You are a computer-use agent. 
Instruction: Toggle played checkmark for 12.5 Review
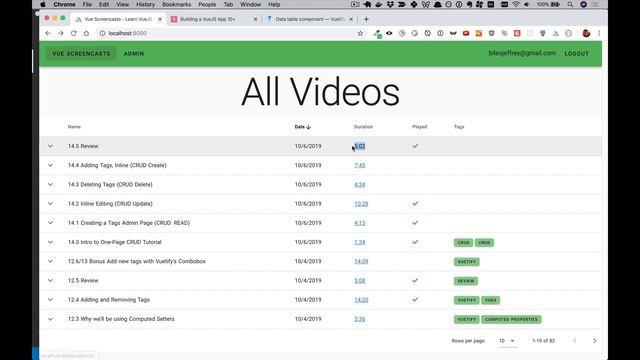click(415, 280)
